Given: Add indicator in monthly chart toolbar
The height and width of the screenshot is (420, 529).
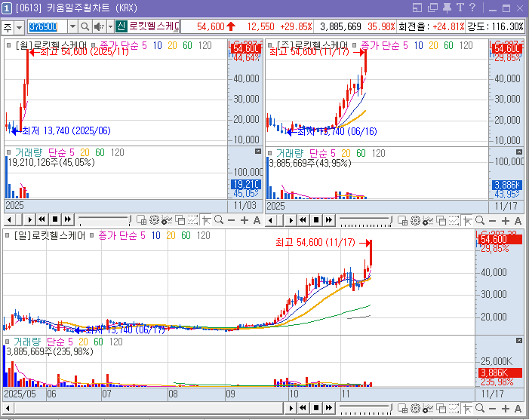Looking at the screenshot, I should tap(166, 220).
